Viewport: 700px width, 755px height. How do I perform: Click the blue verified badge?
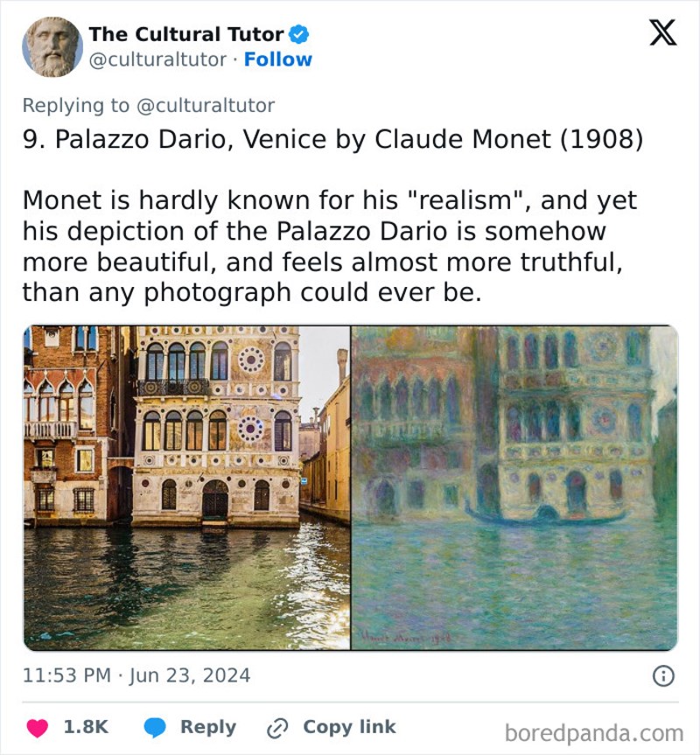coord(297,34)
